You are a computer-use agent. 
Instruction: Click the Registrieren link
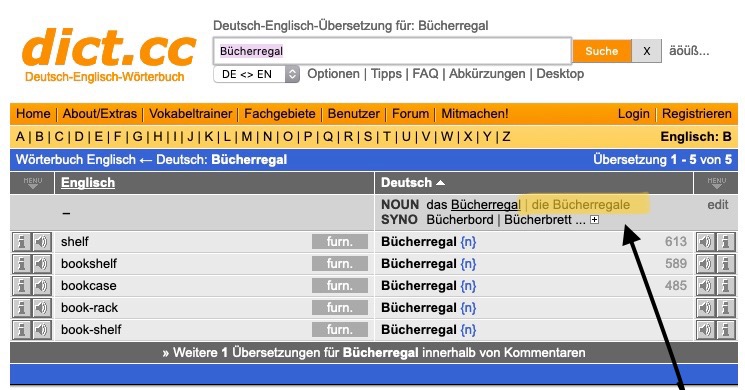click(x=697, y=114)
